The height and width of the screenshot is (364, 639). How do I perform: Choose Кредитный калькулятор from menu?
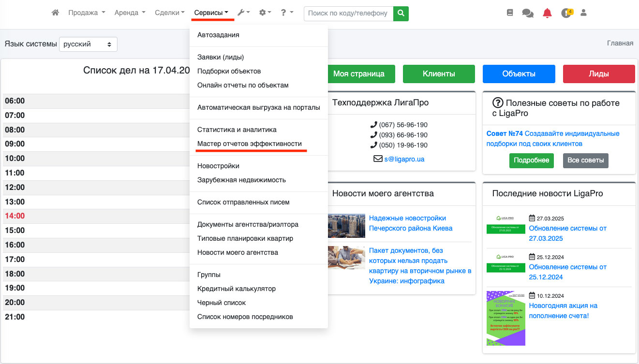(236, 289)
